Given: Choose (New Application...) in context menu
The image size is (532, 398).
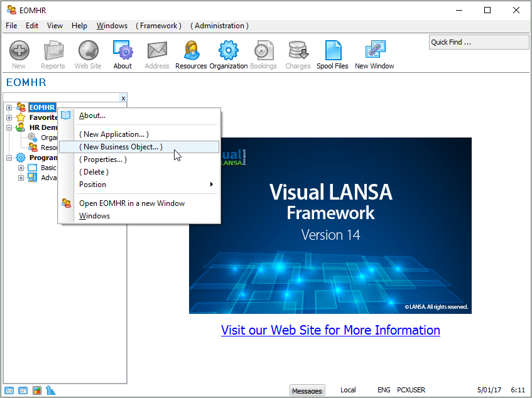Looking at the screenshot, I should tap(139, 134).
